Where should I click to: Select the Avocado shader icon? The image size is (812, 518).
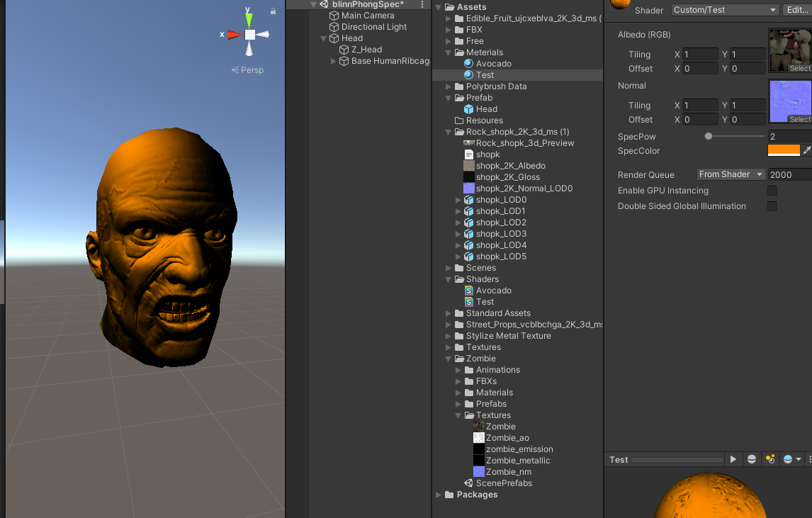tap(468, 291)
